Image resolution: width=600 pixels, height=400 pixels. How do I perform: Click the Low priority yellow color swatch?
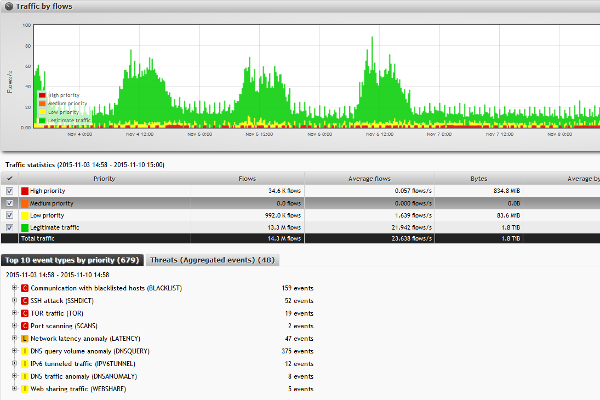point(25,216)
